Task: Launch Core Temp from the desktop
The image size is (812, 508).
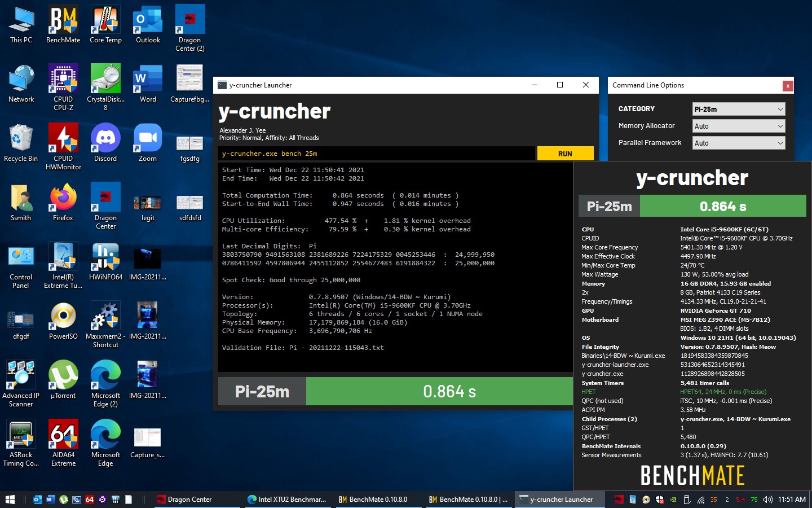Action: coord(105,25)
